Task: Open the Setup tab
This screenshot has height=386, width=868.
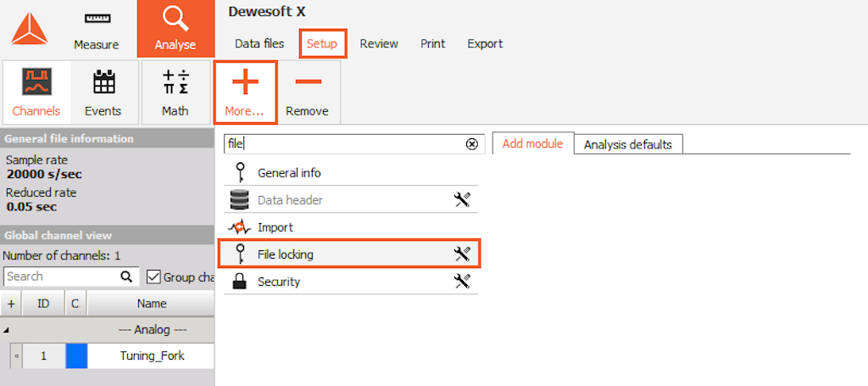Action: tap(323, 44)
